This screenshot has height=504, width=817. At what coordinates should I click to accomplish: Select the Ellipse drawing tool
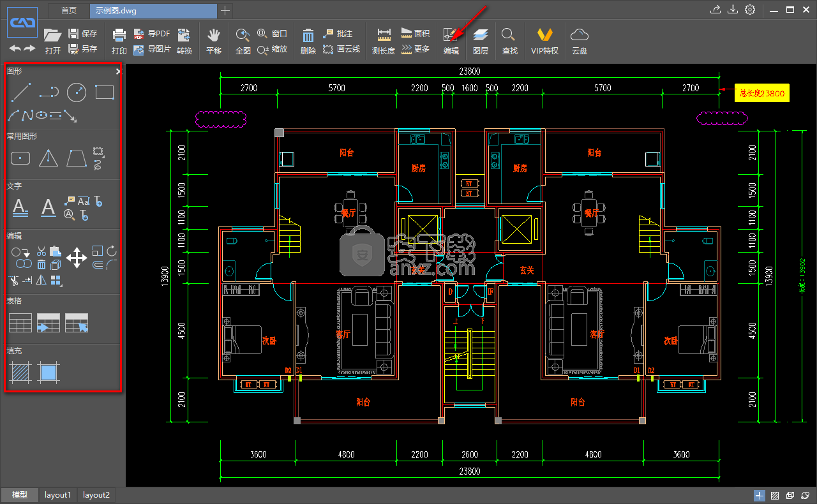[x=41, y=116]
